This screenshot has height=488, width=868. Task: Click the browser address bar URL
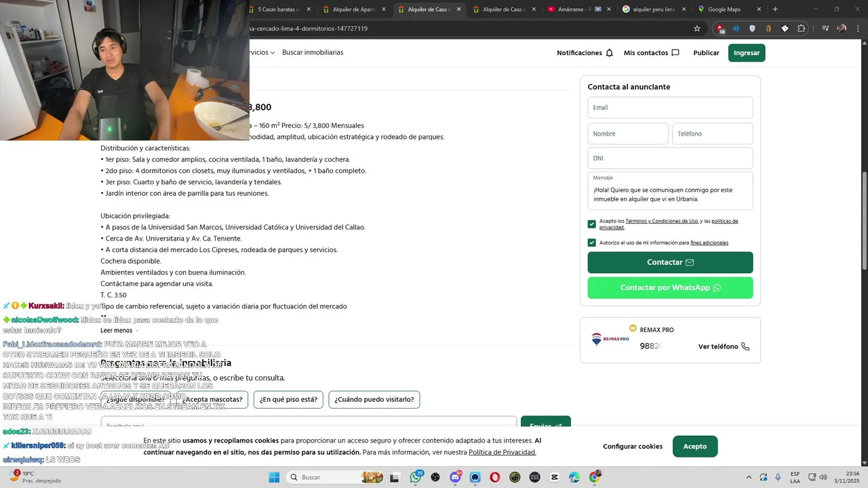click(x=468, y=28)
